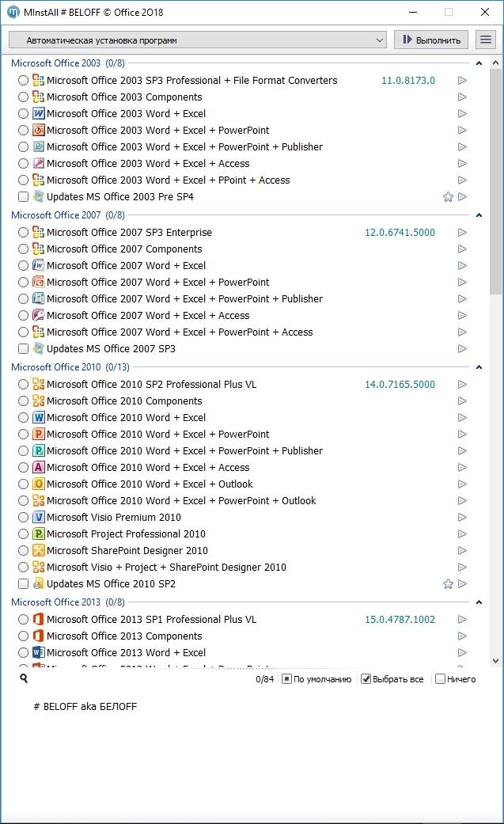Image resolution: width=504 pixels, height=824 pixels.
Task: Select Office 2010 Word + Excel radio button
Action: coord(23,418)
